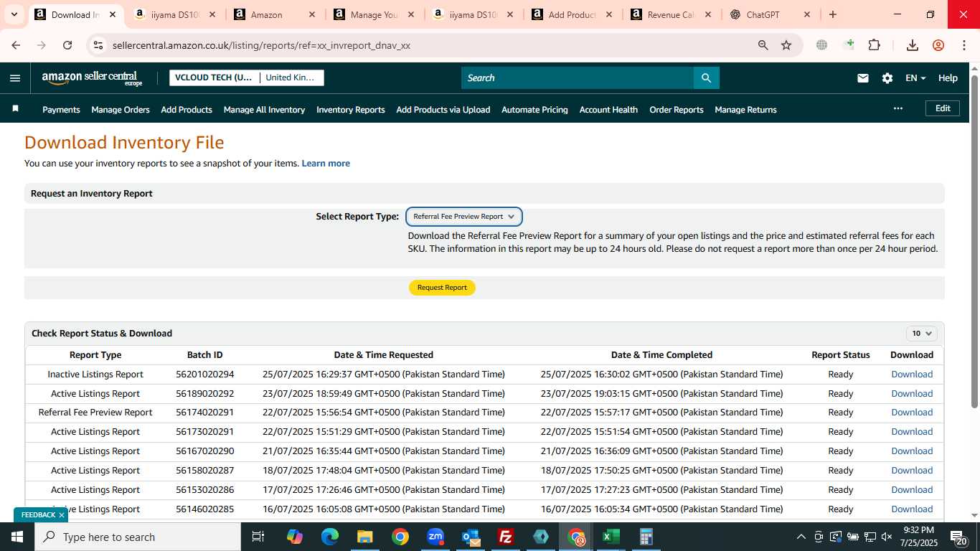Open a new browser tab with the plus icon

tap(833, 14)
